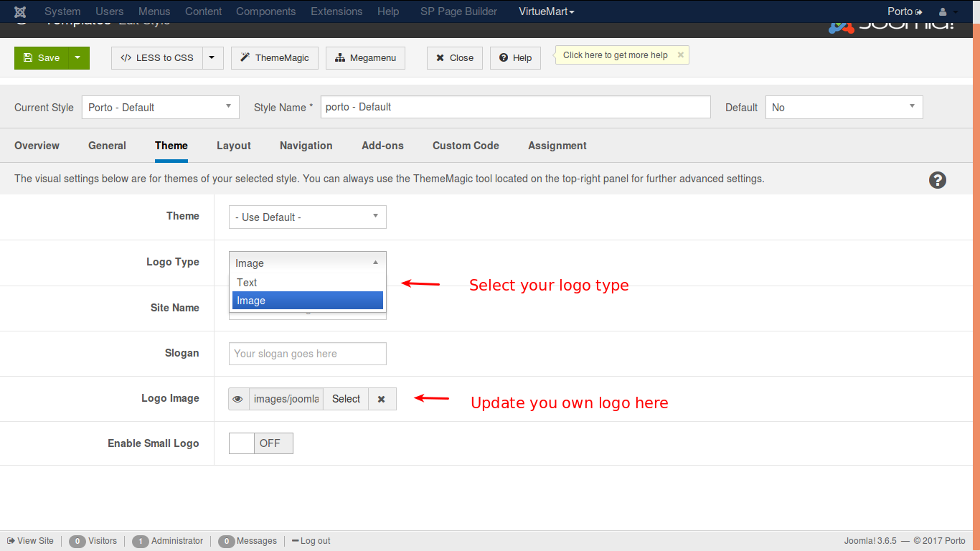
Task: Switch to the Assignment tab
Action: point(557,146)
